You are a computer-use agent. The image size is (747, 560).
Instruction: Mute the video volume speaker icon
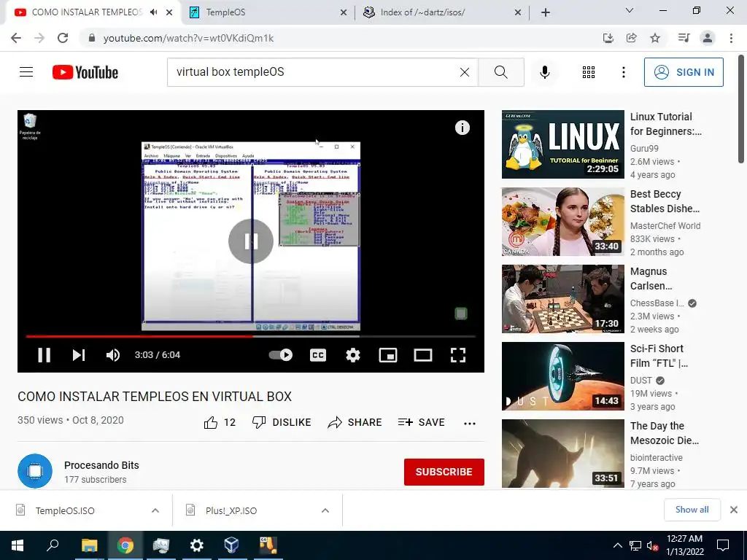click(113, 355)
